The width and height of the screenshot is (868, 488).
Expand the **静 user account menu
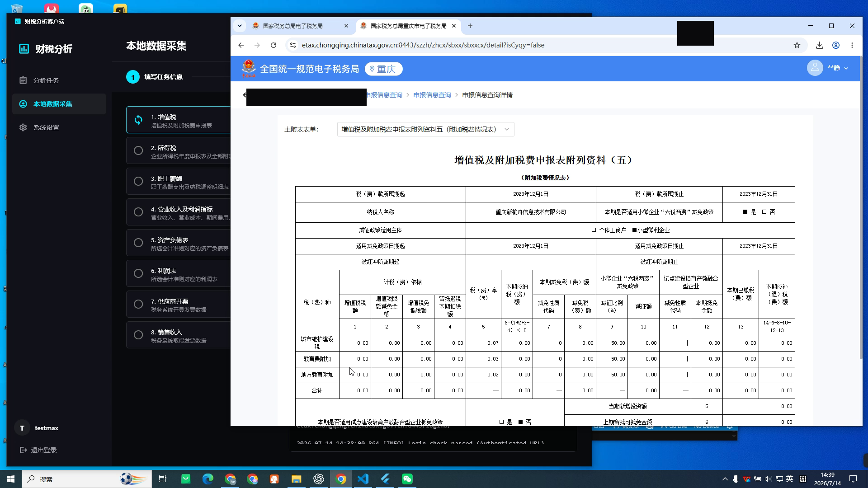[838, 68]
